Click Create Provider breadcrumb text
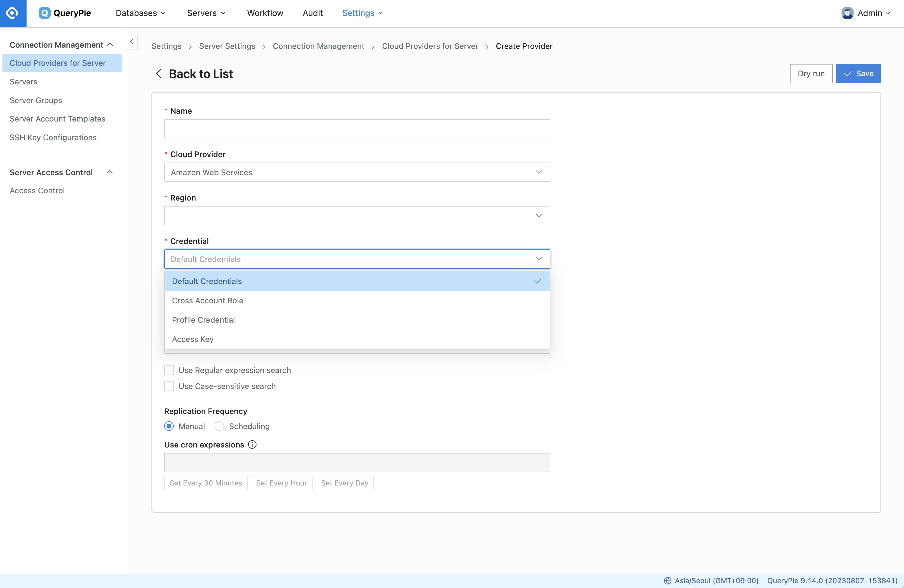The width and height of the screenshot is (904, 588). (x=524, y=46)
